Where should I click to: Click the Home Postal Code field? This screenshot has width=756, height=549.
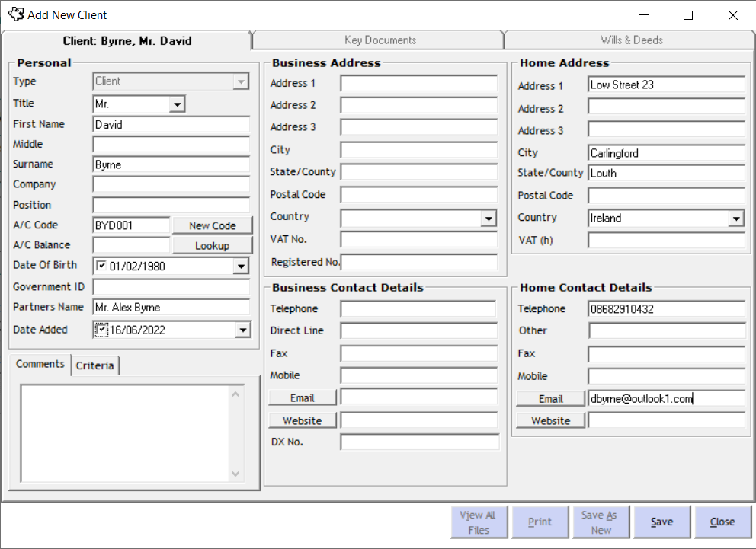(x=666, y=196)
